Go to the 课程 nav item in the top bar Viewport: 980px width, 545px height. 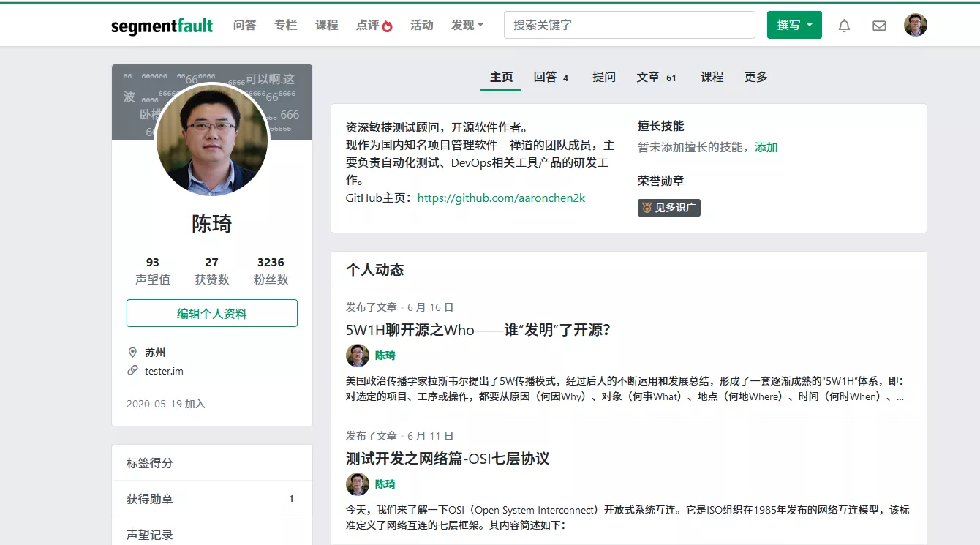[x=326, y=25]
